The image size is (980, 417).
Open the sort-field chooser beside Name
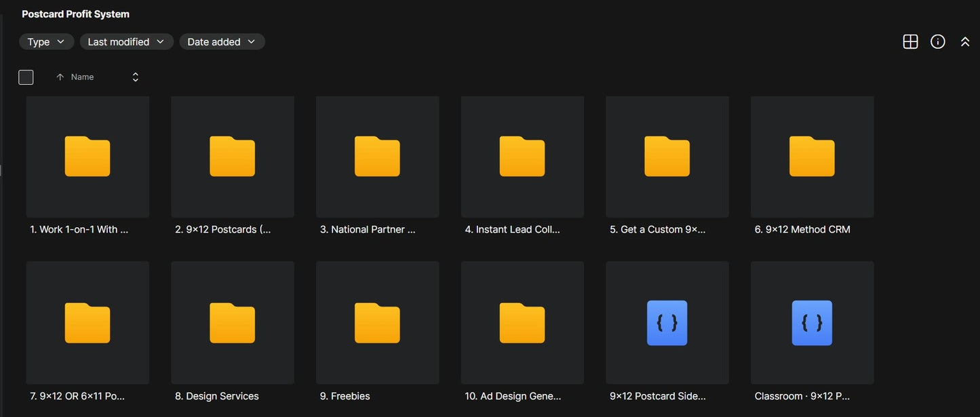(x=136, y=77)
